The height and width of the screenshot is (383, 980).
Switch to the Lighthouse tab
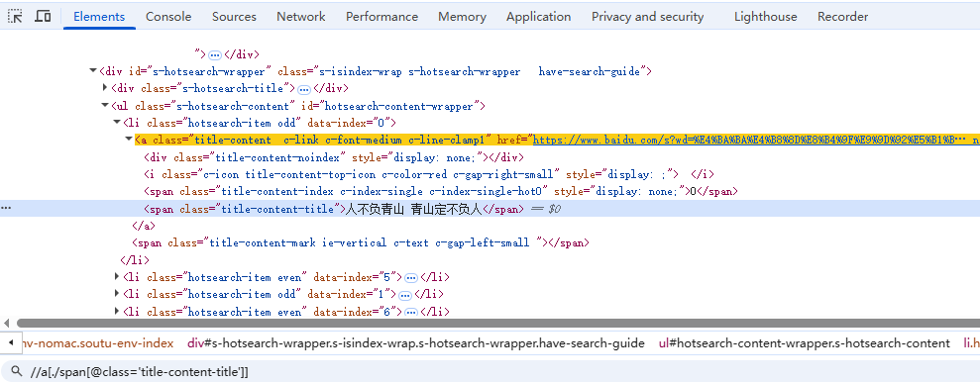tap(766, 17)
